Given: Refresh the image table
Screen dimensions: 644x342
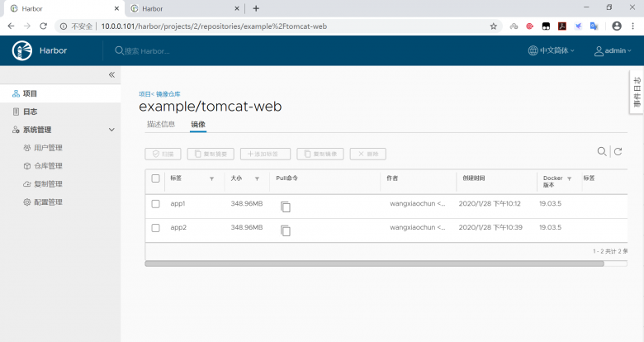Looking at the screenshot, I should tap(618, 152).
